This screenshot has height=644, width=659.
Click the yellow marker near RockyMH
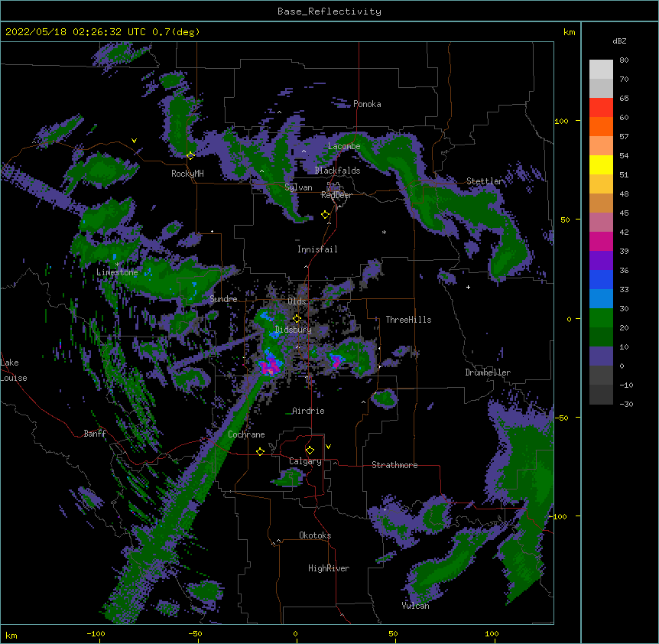point(190,155)
